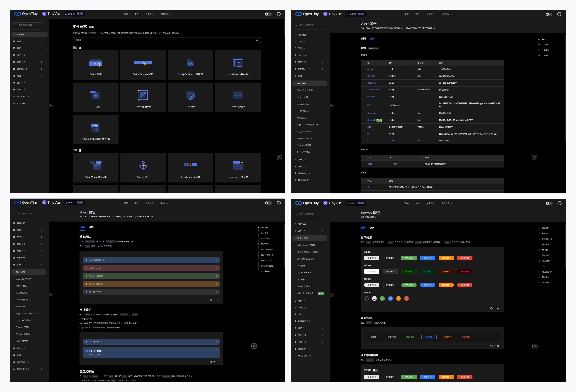
Task: Open the Breadcrumb 面包屑 component card
Action: [x=190, y=168]
